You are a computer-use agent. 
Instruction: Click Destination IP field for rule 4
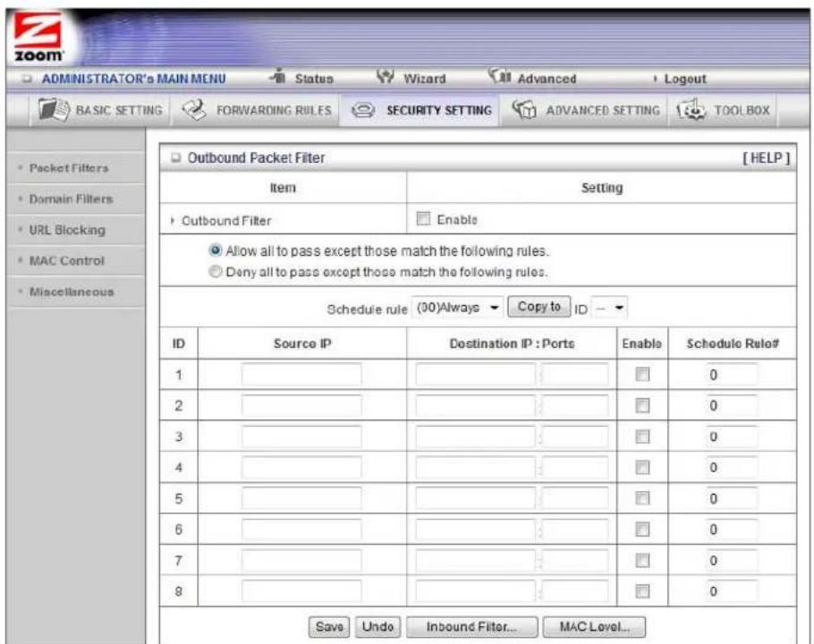click(475, 468)
